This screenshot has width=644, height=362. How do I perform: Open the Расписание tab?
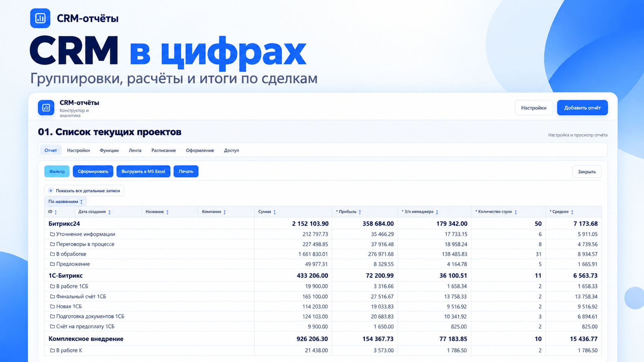[x=163, y=150]
